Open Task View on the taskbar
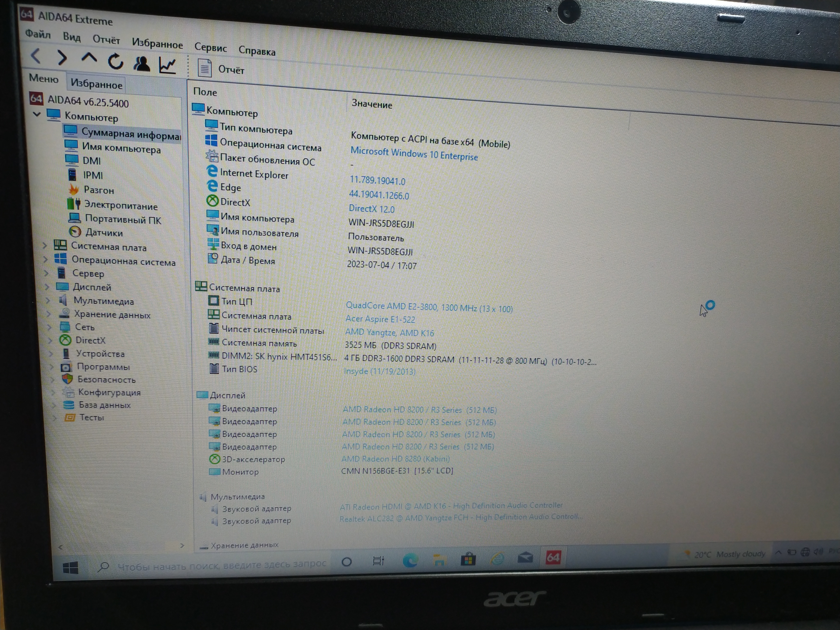840x630 pixels. click(378, 561)
